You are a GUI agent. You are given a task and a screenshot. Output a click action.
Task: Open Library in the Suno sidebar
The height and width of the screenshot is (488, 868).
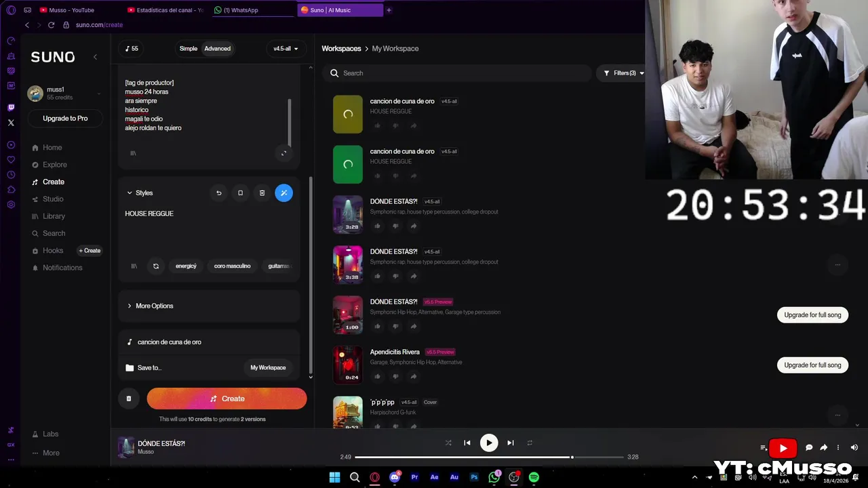(54, 216)
